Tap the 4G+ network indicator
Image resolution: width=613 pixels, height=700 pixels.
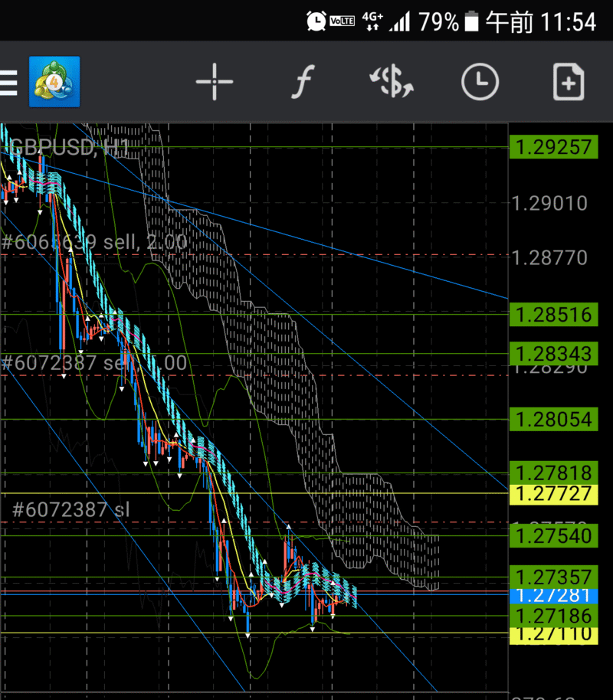point(372,21)
